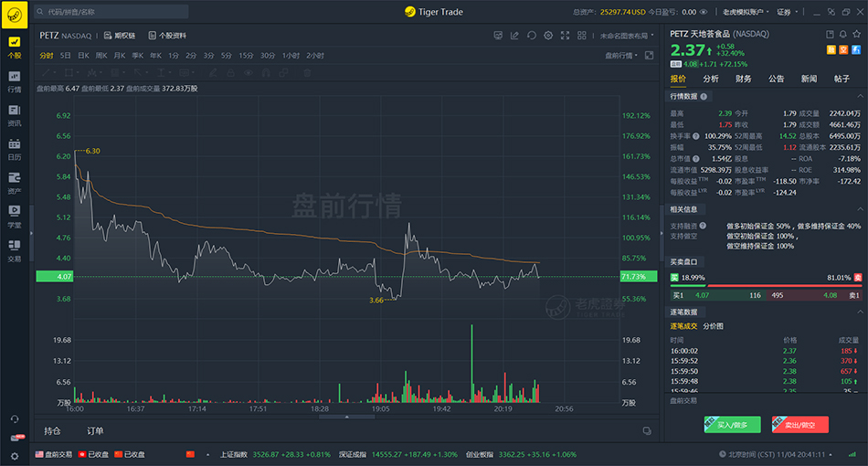The width and height of the screenshot is (868, 466).
Task: Click the orange 空 short badge
Action: click(843, 50)
